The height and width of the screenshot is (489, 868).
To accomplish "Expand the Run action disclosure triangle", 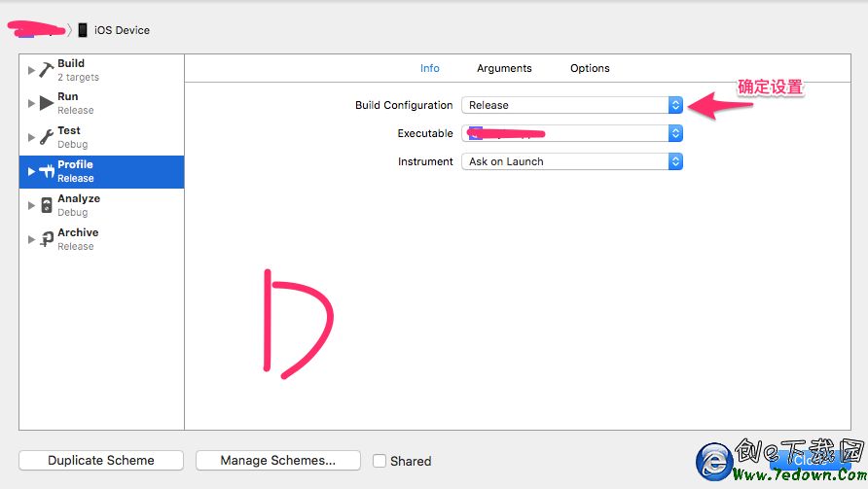I will (x=31, y=103).
